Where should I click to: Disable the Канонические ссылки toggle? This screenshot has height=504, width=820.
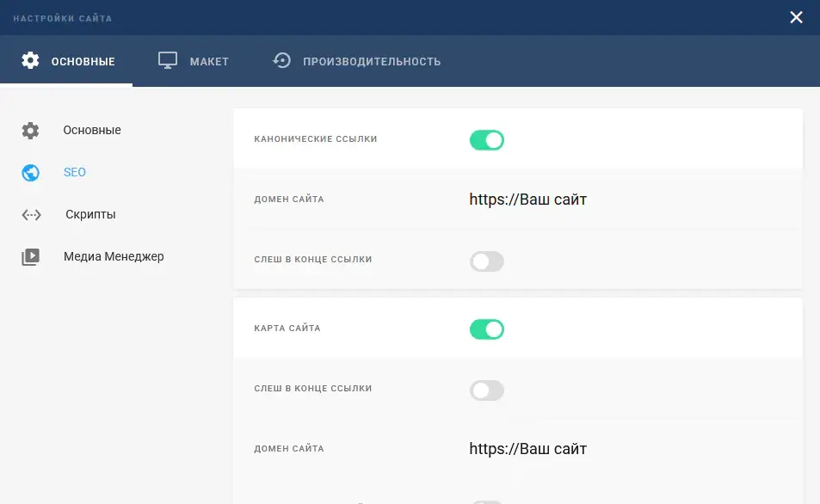click(x=486, y=140)
